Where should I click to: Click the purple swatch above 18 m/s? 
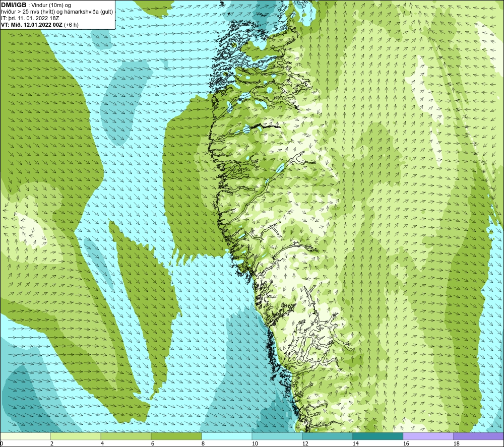(x=478, y=436)
